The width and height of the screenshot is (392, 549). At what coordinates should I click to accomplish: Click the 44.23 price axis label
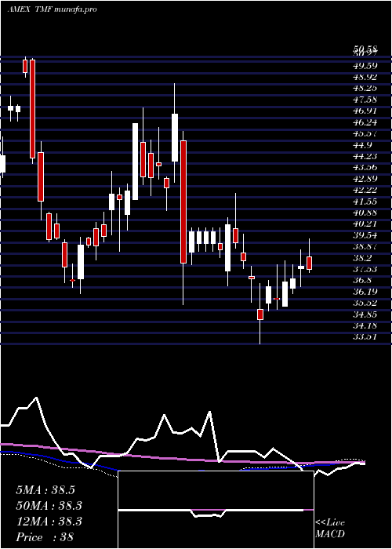(x=365, y=156)
